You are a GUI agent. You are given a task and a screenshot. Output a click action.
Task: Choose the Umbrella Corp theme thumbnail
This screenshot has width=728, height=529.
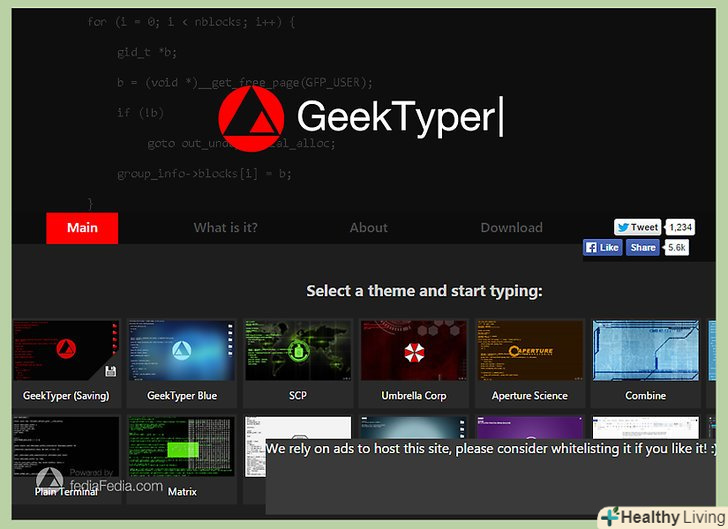pos(414,351)
